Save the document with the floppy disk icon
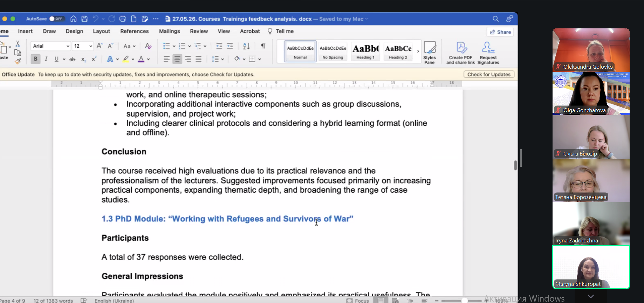 point(84,19)
